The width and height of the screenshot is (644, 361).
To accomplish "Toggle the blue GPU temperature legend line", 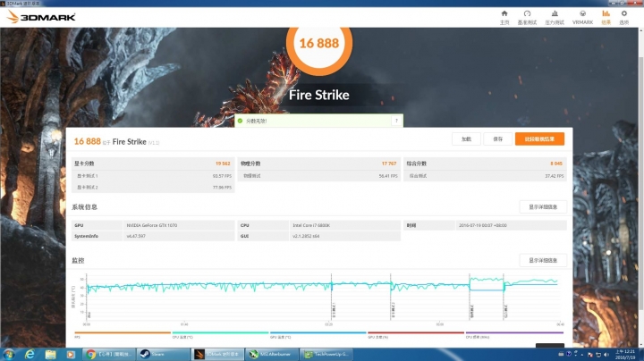I will [x=318, y=332].
